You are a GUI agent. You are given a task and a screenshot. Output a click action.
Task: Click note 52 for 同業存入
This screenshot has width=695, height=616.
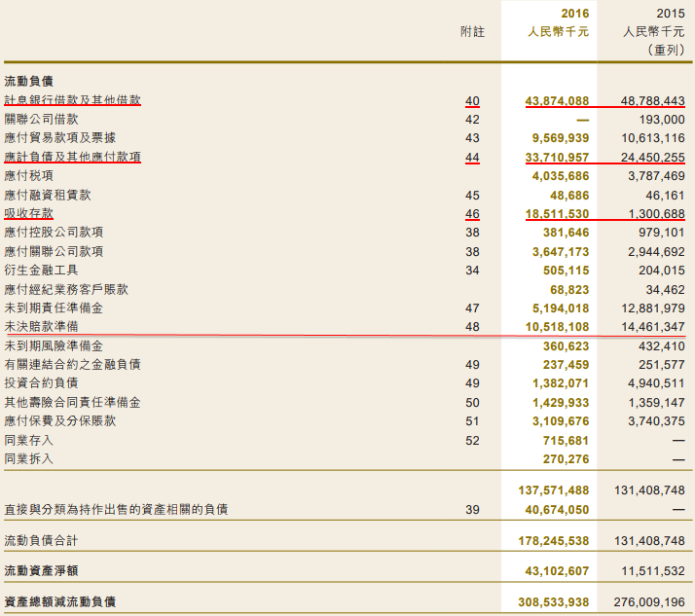[x=472, y=440]
